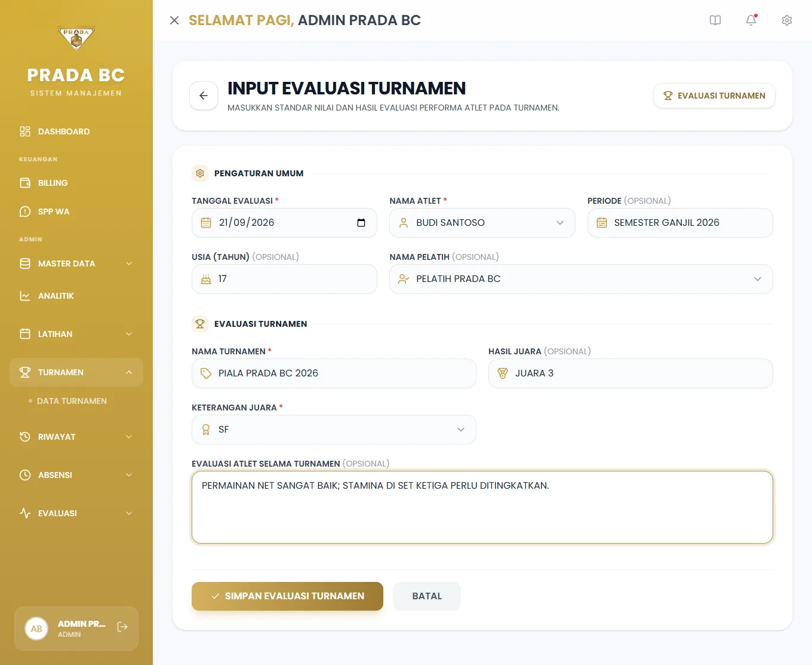Open the guide book icon

[715, 20]
